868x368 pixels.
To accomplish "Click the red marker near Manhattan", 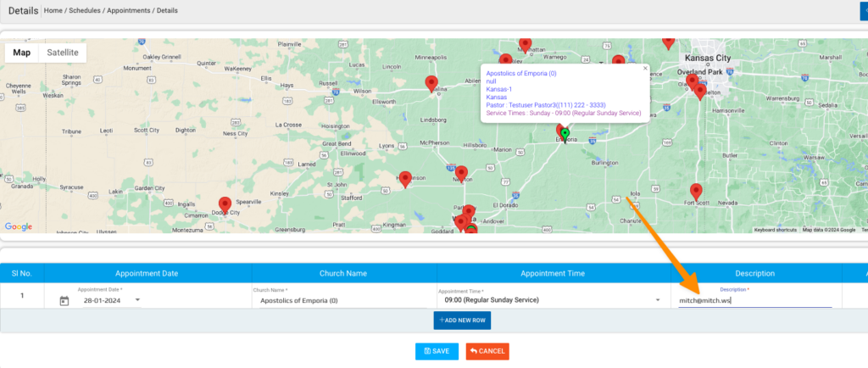I will tap(526, 46).
